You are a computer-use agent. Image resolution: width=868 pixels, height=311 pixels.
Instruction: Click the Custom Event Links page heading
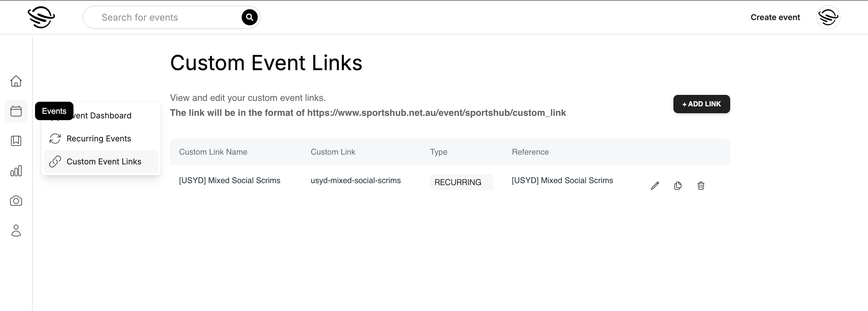tap(266, 63)
